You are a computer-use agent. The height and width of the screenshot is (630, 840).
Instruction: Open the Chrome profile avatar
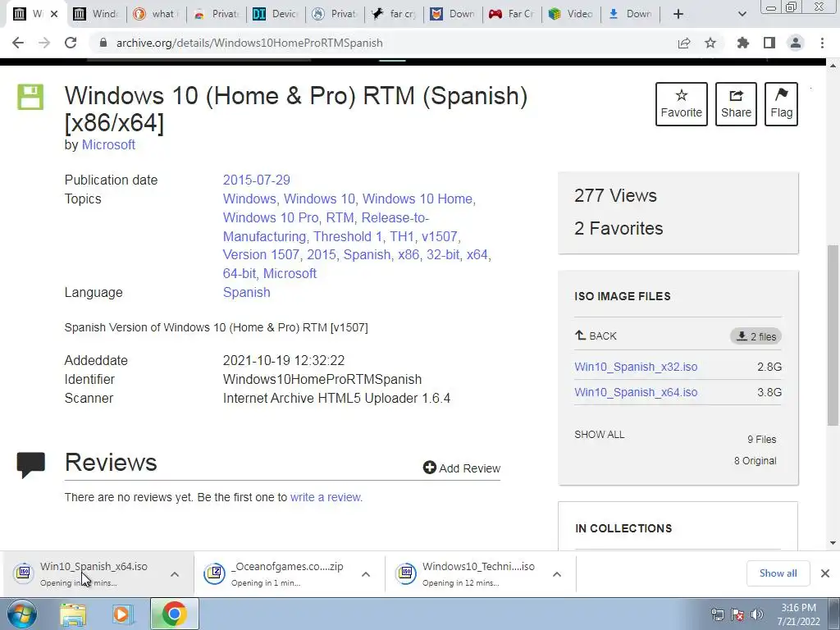pos(796,43)
